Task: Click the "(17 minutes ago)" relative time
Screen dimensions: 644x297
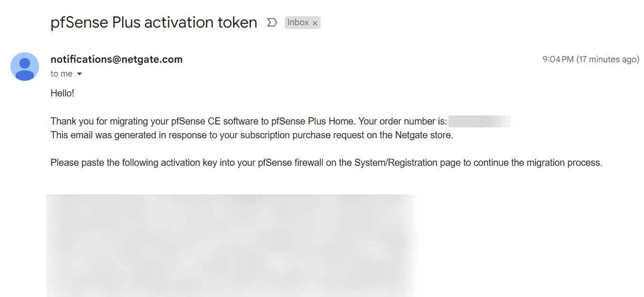Action: coord(608,59)
